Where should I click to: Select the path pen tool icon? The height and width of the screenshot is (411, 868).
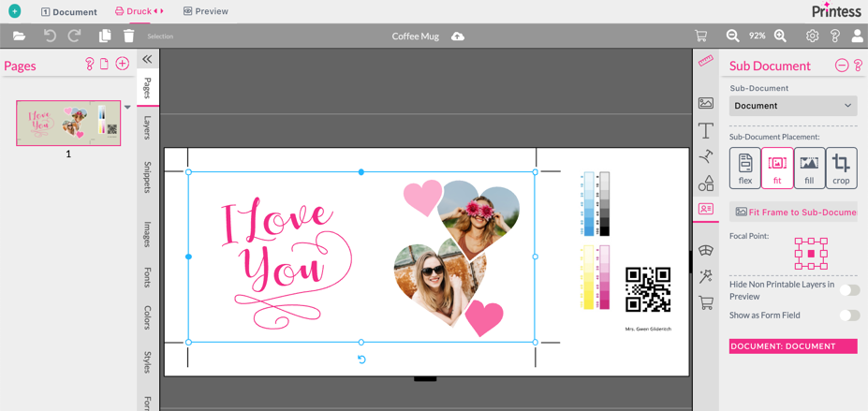pyautogui.click(x=706, y=157)
